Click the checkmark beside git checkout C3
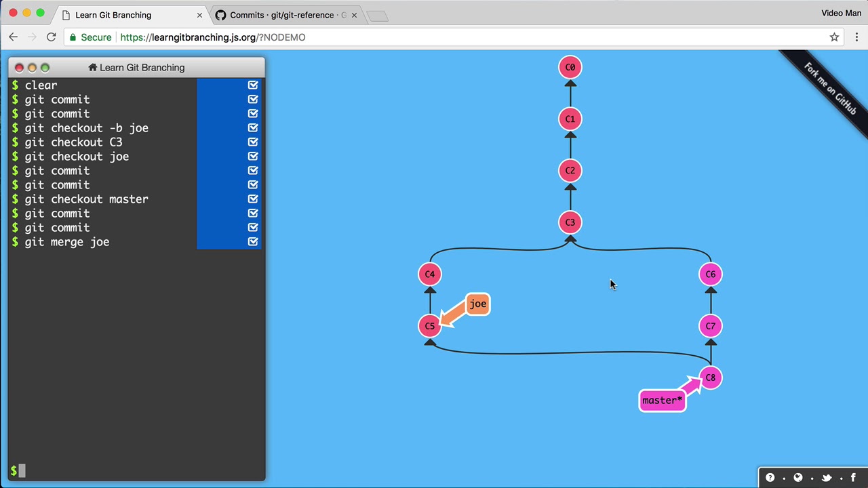The width and height of the screenshot is (868, 488). coord(253,142)
